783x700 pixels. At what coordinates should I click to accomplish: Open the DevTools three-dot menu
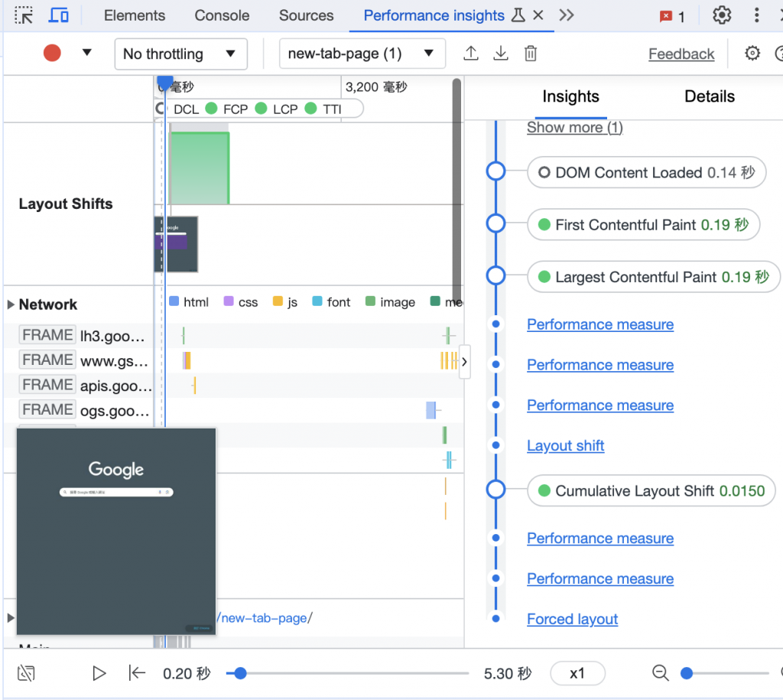[756, 15]
